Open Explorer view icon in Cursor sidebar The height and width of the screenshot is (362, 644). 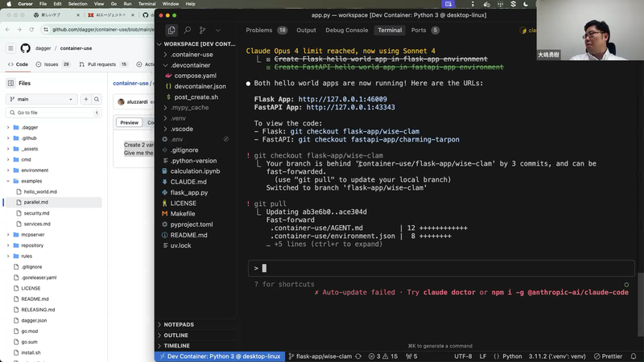[x=171, y=30]
